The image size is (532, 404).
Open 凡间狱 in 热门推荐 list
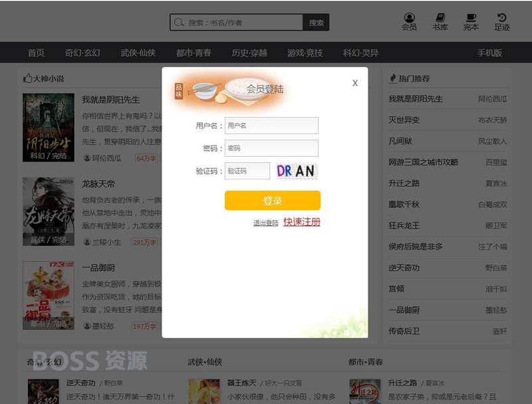(x=400, y=141)
